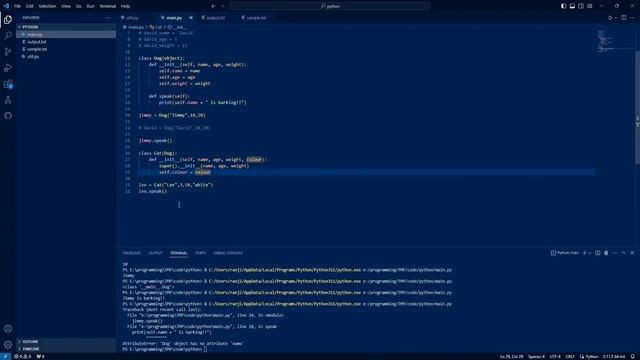Open Explorer Views and More Actions ellipsis
This screenshot has width=640, height=360.
pyautogui.click(x=108, y=18)
